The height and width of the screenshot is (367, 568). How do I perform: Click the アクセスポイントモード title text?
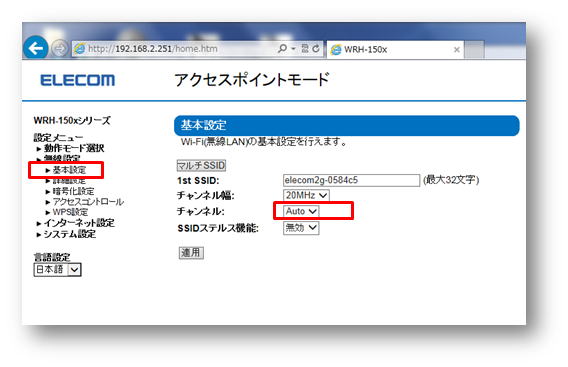coord(252,80)
